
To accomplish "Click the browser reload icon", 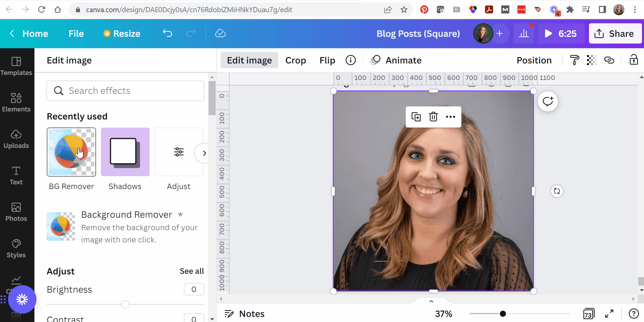I will coord(42,9).
